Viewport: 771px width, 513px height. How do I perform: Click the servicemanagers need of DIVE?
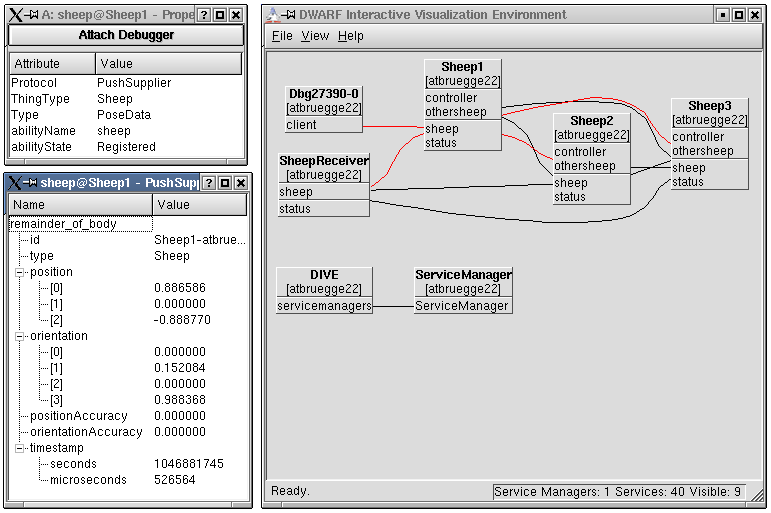(324, 306)
